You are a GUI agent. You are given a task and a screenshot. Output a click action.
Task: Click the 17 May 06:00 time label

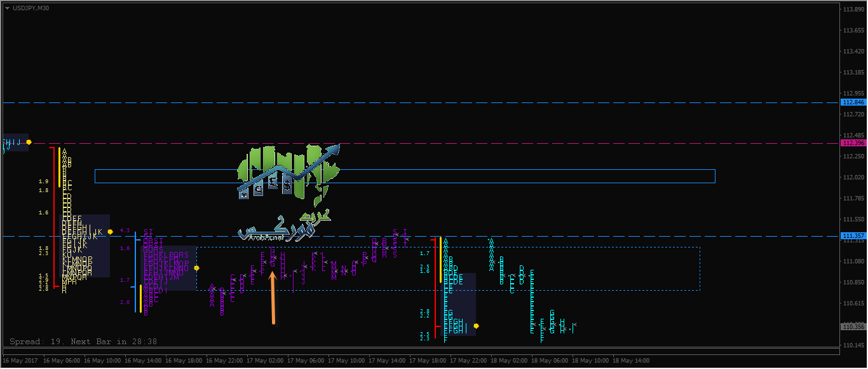point(306,360)
